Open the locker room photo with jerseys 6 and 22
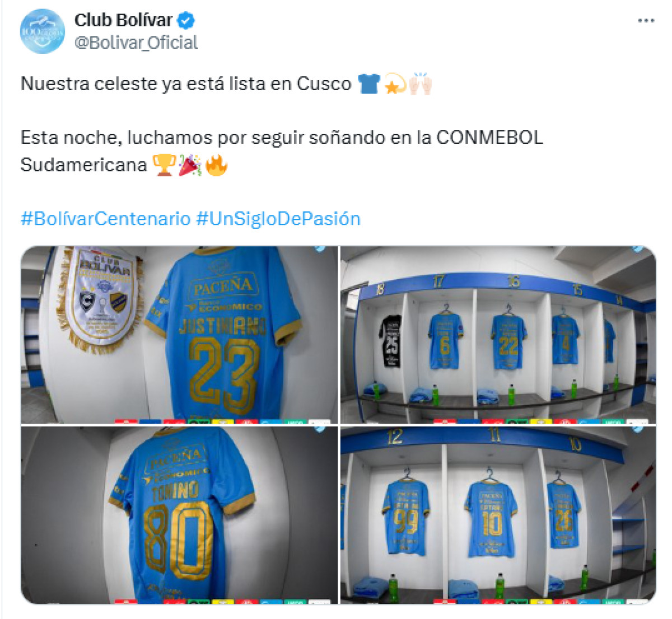The height and width of the screenshot is (619, 672). 498,335
